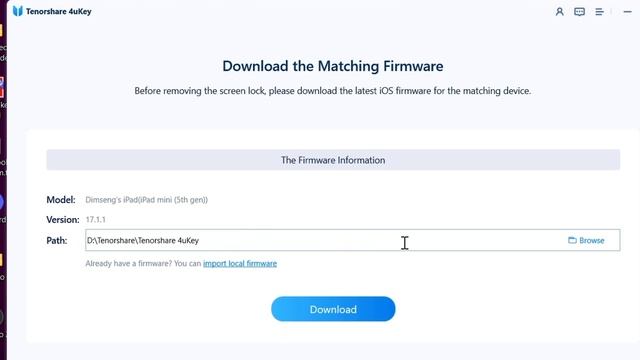
Task: Open the import local firmware link
Action: [240, 263]
